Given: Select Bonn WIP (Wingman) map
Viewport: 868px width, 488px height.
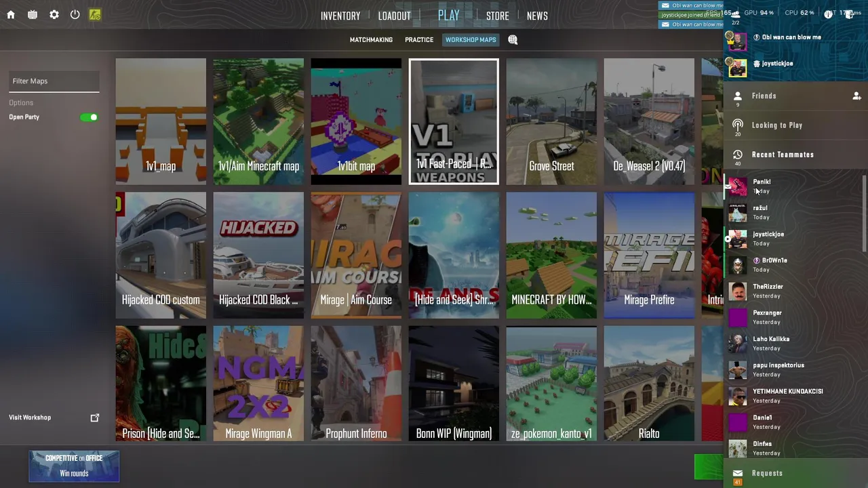Looking at the screenshot, I should pos(454,384).
